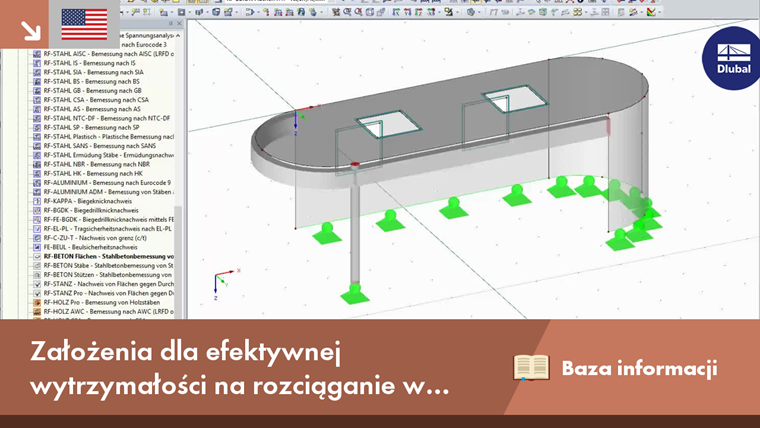Click the RF-HOLZ Pro module icon
760x428 pixels.
click(x=37, y=302)
